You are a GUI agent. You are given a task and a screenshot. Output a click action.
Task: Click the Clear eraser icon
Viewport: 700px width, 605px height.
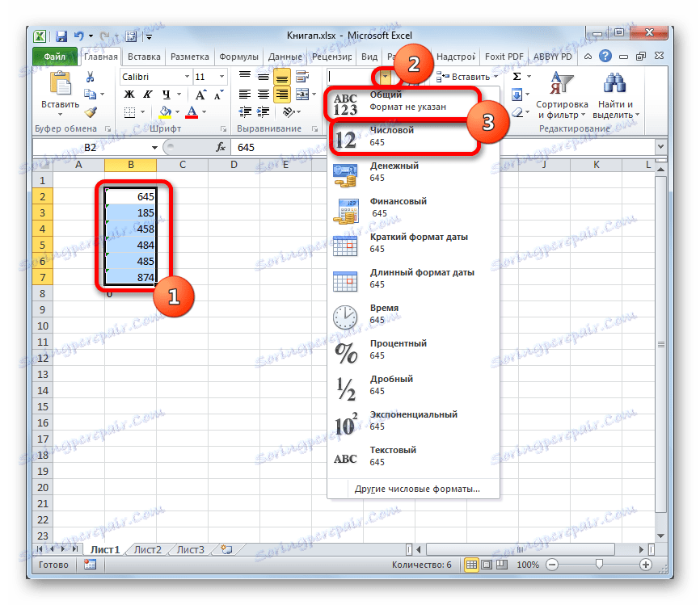tap(517, 112)
